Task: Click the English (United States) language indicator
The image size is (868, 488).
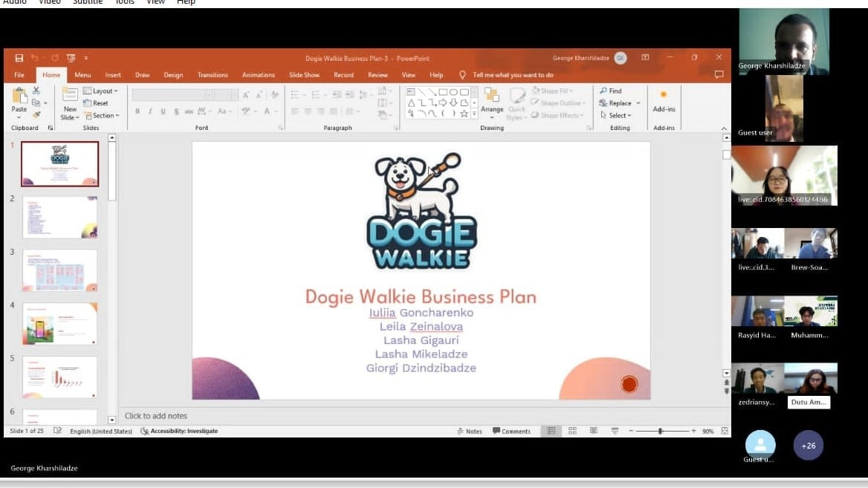Action: pos(101,431)
